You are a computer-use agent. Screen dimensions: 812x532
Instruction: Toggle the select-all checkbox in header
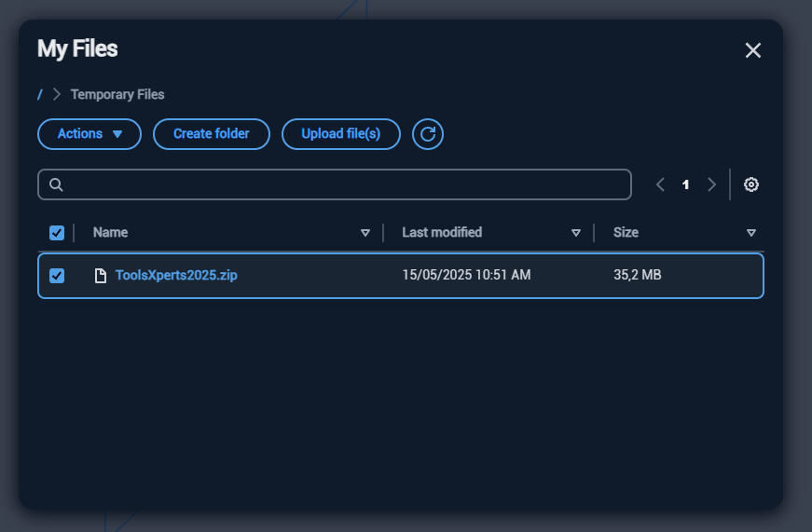(x=57, y=233)
